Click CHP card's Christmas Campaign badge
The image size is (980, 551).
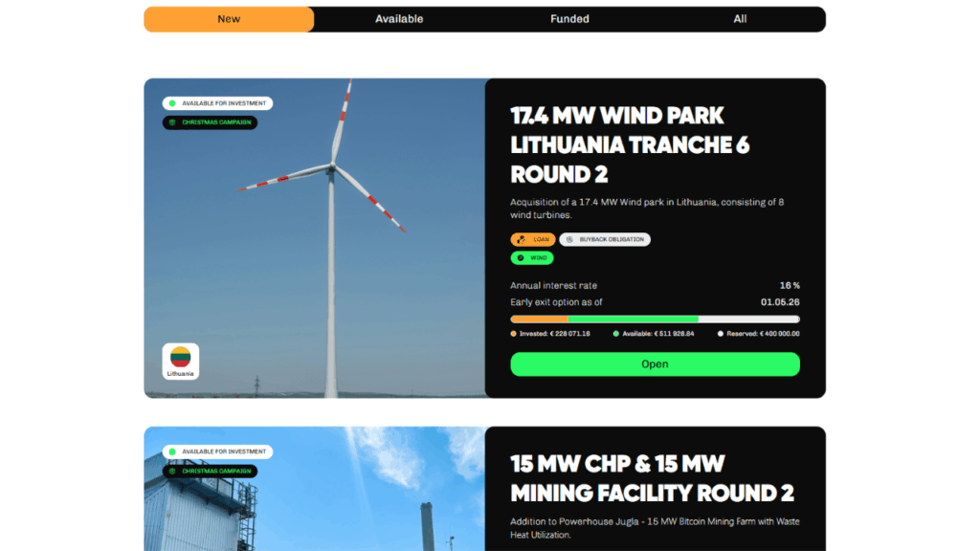210,471
